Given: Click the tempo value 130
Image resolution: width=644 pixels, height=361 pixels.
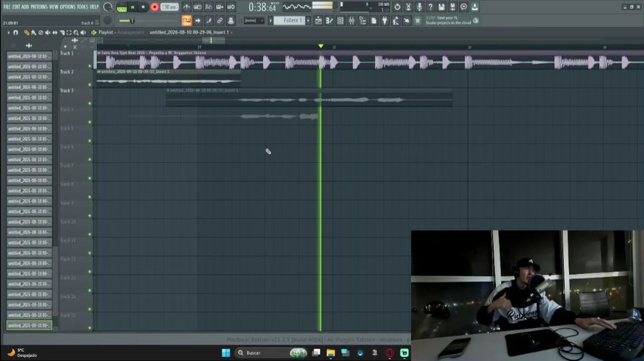Looking at the screenshot, I should pyautogui.click(x=170, y=7).
